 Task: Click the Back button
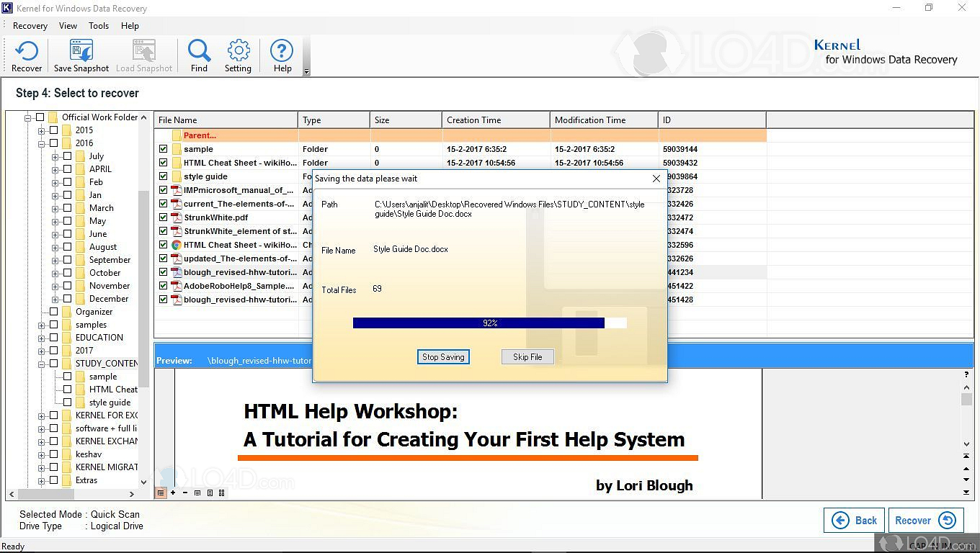[x=854, y=521]
